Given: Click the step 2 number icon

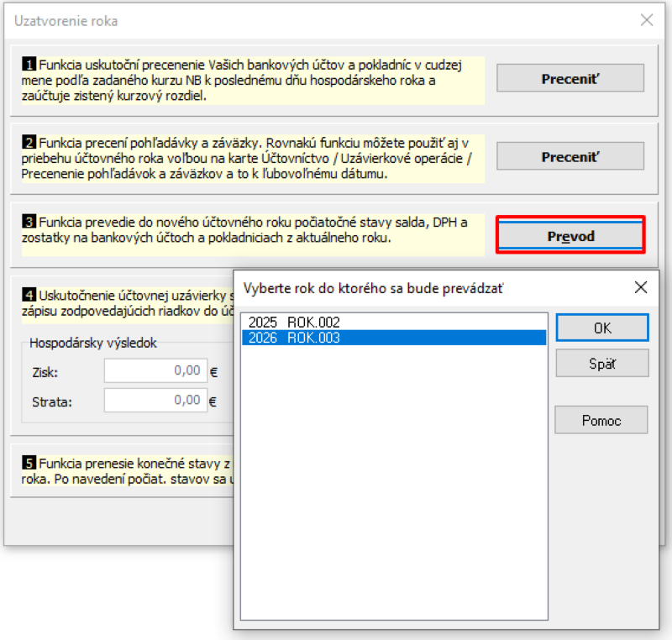Looking at the screenshot, I should coord(27,141).
